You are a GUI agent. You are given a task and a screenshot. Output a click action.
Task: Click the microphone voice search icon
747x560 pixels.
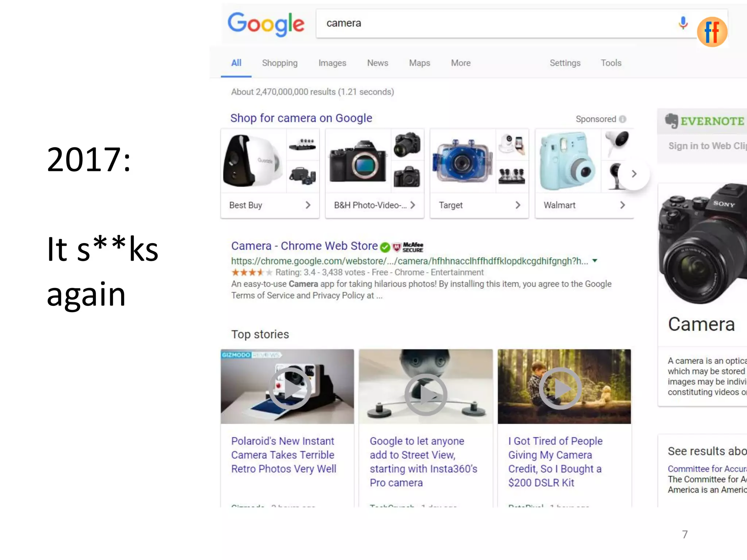click(x=683, y=23)
